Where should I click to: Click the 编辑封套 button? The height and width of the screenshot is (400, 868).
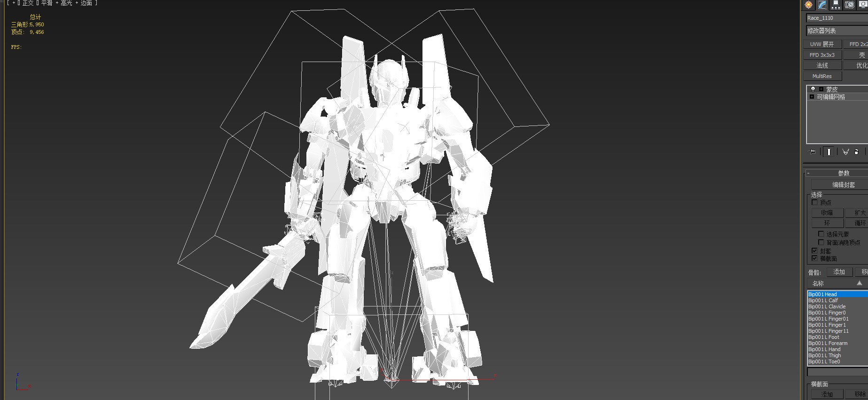pos(840,185)
